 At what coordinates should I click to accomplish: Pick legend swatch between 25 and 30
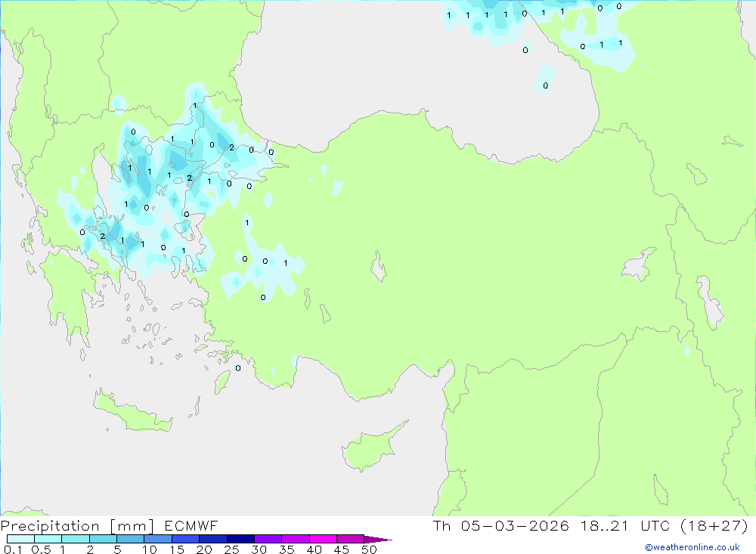[240, 539]
